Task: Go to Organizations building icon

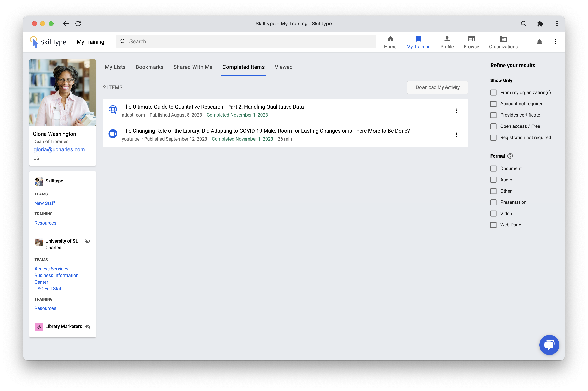Action: click(x=503, y=39)
